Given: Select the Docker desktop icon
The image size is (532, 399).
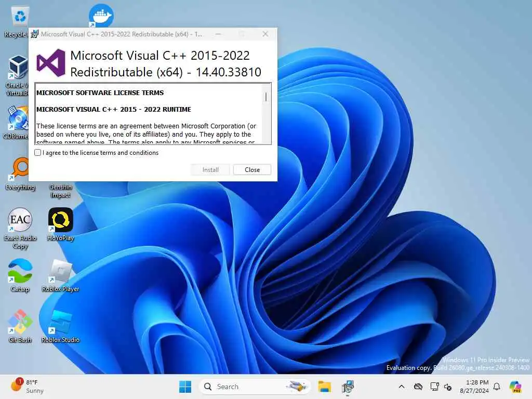Looking at the screenshot, I should [x=101, y=16].
